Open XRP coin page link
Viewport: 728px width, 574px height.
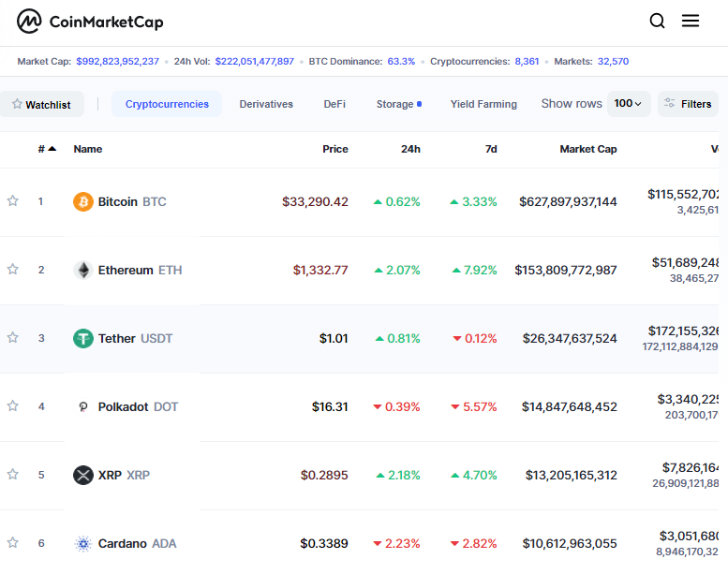(x=124, y=475)
